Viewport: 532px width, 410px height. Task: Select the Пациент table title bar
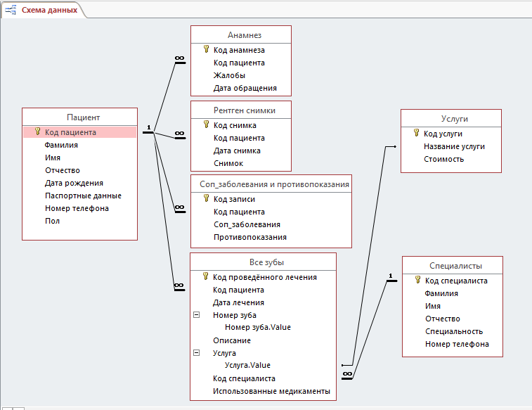(x=79, y=117)
